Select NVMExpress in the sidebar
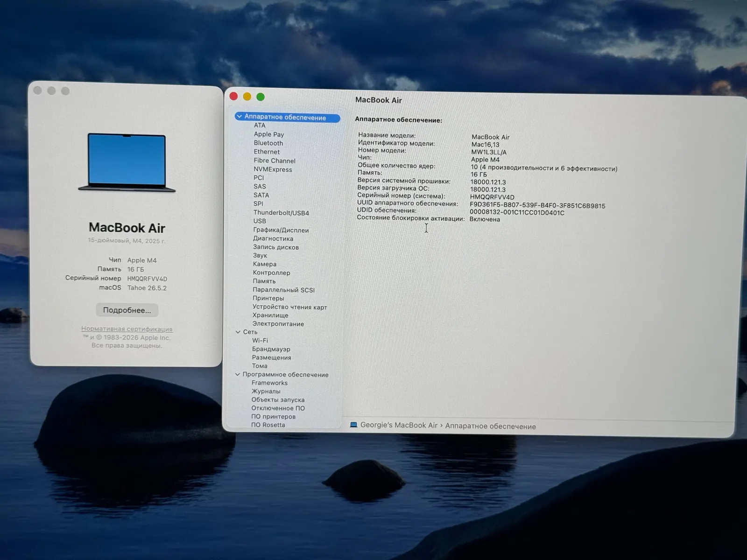The width and height of the screenshot is (747, 560). tap(273, 169)
